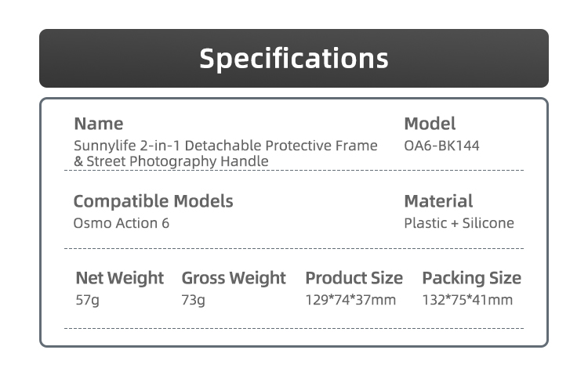Click the Model heading

(430, 123)
